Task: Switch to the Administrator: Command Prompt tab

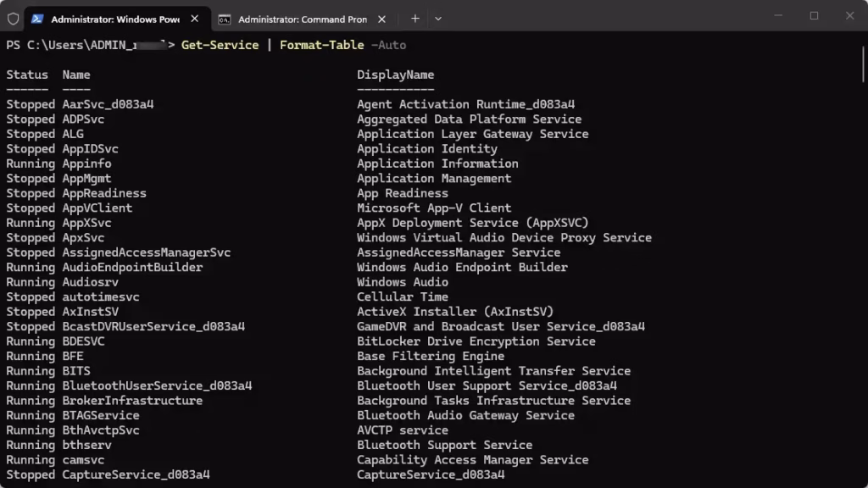Action: point(303,19)
